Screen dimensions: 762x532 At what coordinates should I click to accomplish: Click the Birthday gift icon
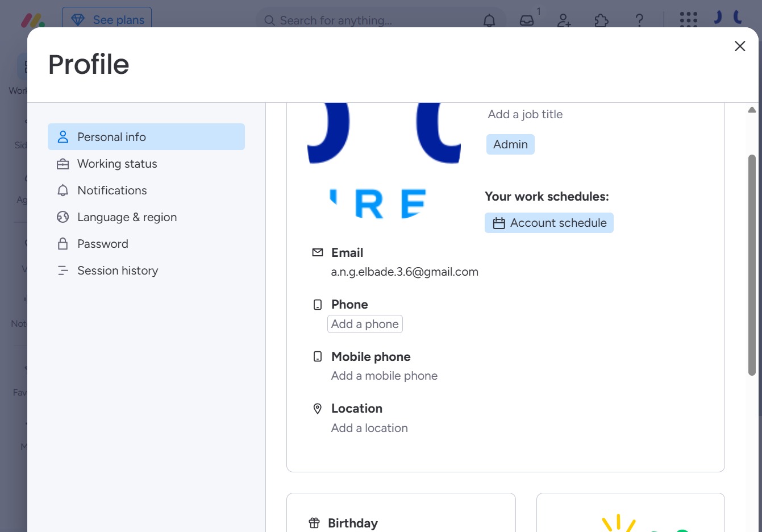pyautogui.click(x=314, y=523)
